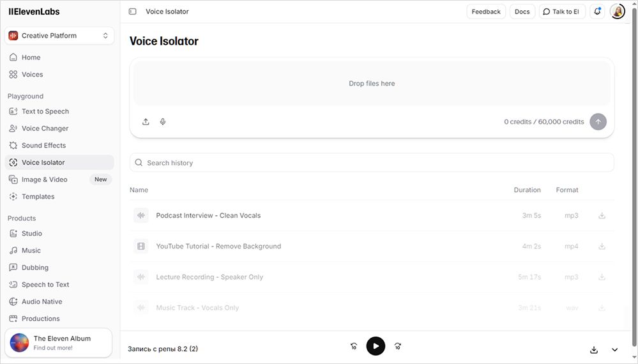Click the upload file icon

pyautogui.click(x=146, y=121)
